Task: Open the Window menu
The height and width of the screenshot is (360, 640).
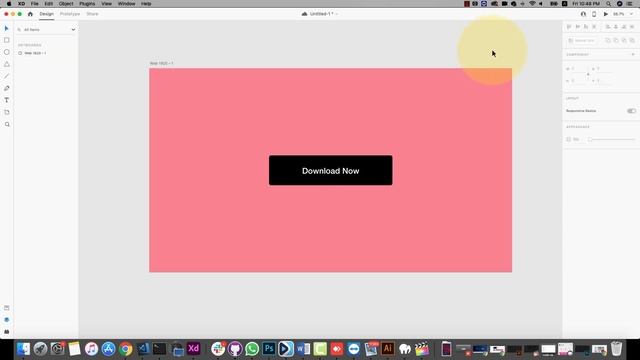Action: 127,4
